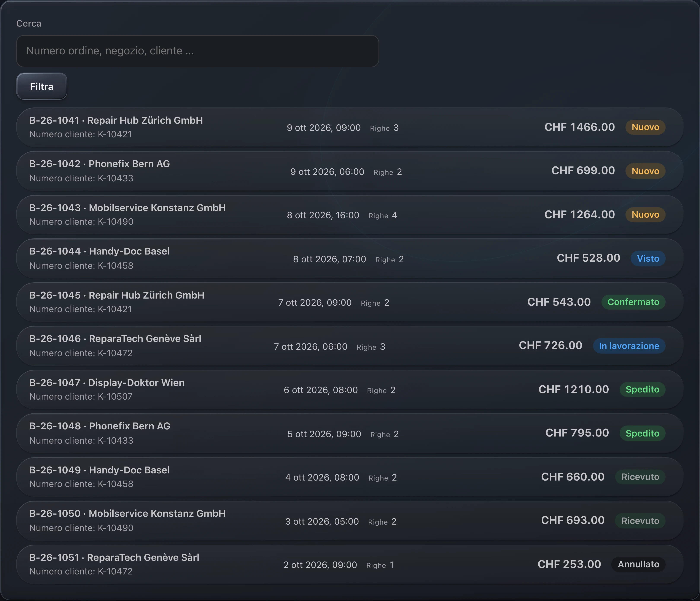The image size is (700, 601).
Task: Open order B-26-1050 Mobilservice Konstanz GmbH
Action: pos(350,521)
